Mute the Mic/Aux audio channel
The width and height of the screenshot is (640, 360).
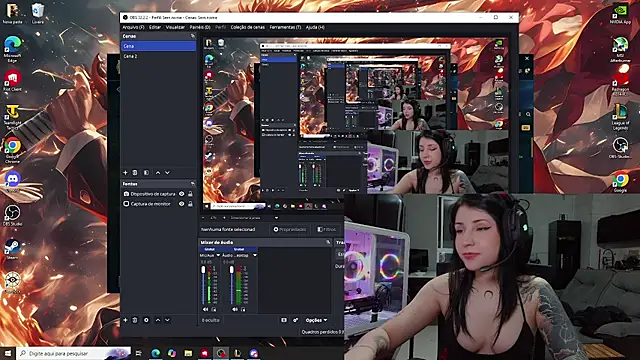point(205,309)
